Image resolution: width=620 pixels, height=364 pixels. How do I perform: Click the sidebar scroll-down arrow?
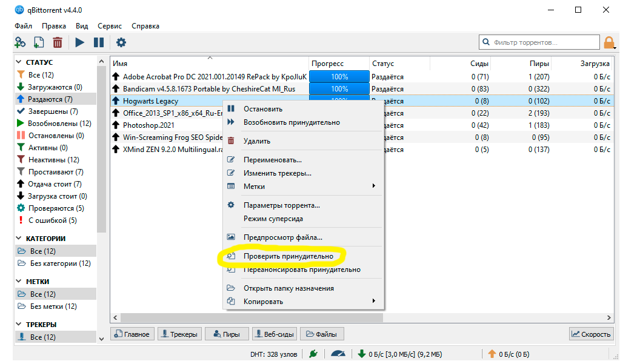(x=102, y=339)
